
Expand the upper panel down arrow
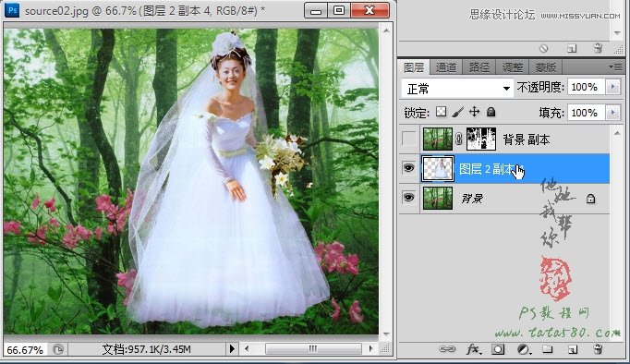pyautogui.click(x=618, y=33)
